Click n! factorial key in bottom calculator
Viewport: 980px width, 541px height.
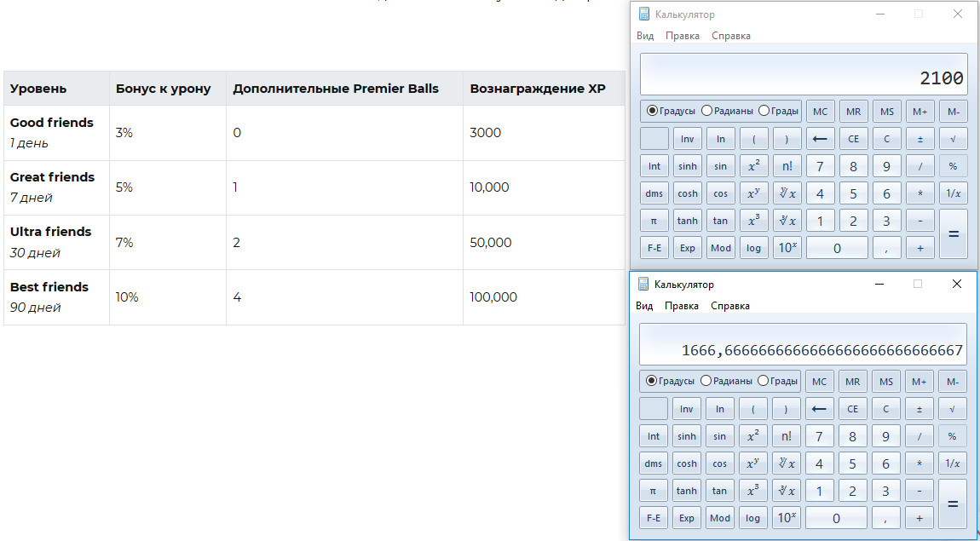pyautogui.click(x=786, y=436)
